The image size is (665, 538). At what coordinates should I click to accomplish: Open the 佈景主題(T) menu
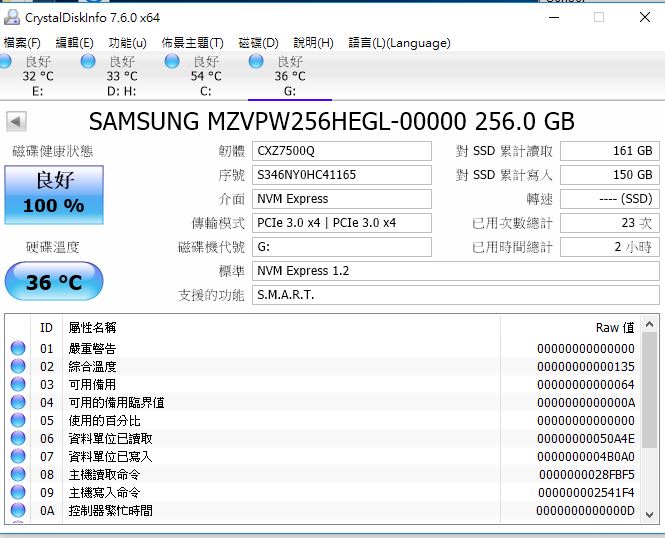tap(192, 43)
